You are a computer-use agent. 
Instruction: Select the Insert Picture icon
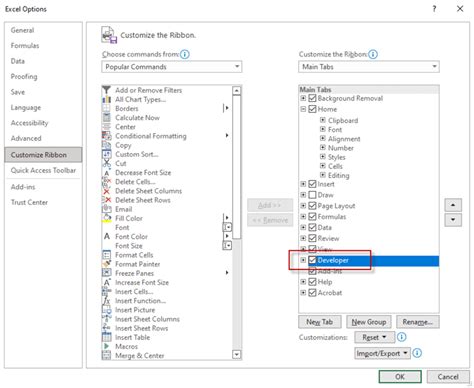point(106,310)
